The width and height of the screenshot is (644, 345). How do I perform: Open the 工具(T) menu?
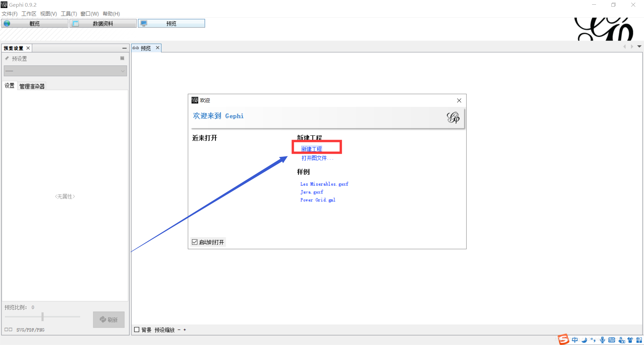pyautogui.click(x=69, y=14)
